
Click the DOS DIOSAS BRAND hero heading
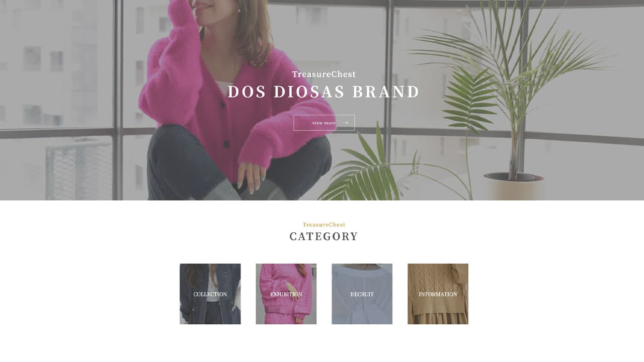[324, 92]
